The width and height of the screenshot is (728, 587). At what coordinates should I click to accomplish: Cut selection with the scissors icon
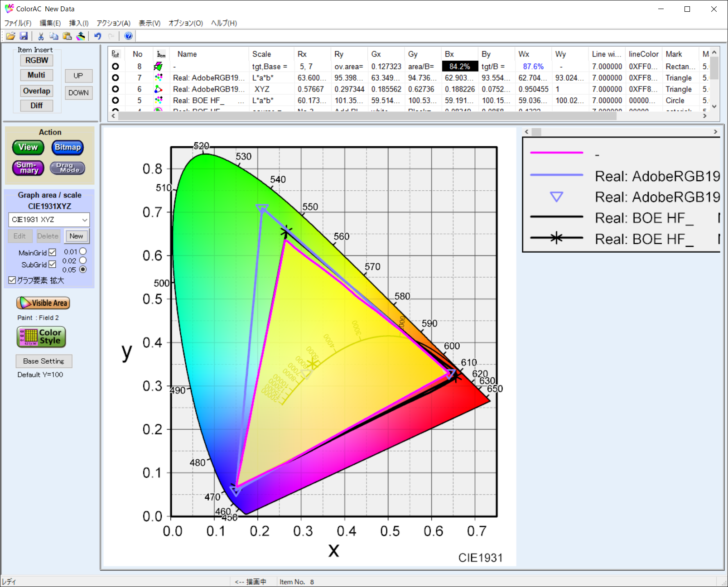[41, 36]
